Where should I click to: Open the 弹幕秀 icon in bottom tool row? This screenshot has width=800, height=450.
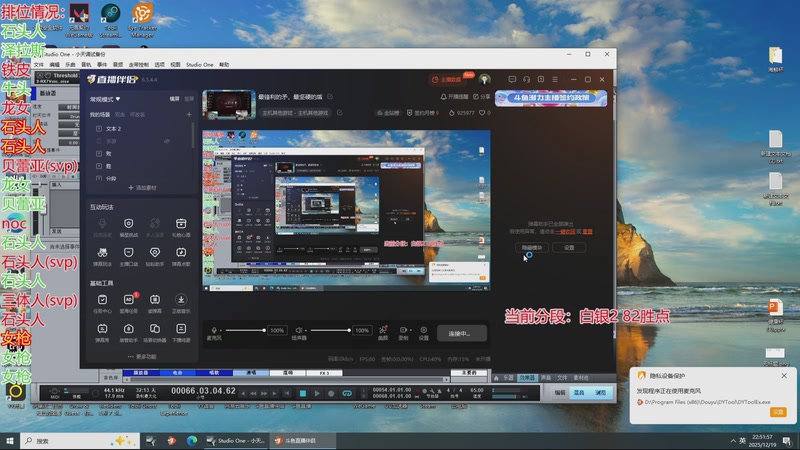[102, 329]
